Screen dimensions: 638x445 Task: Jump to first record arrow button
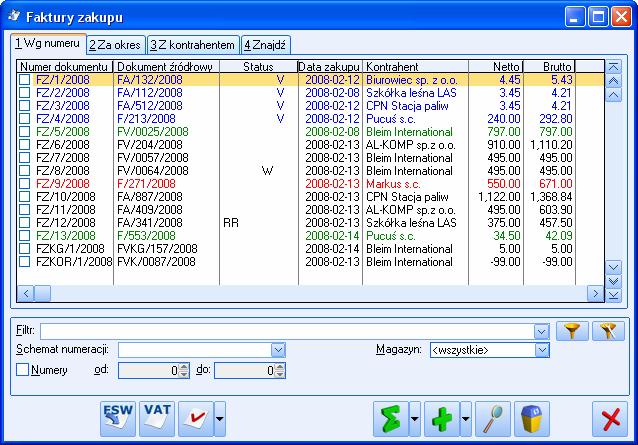614,66
